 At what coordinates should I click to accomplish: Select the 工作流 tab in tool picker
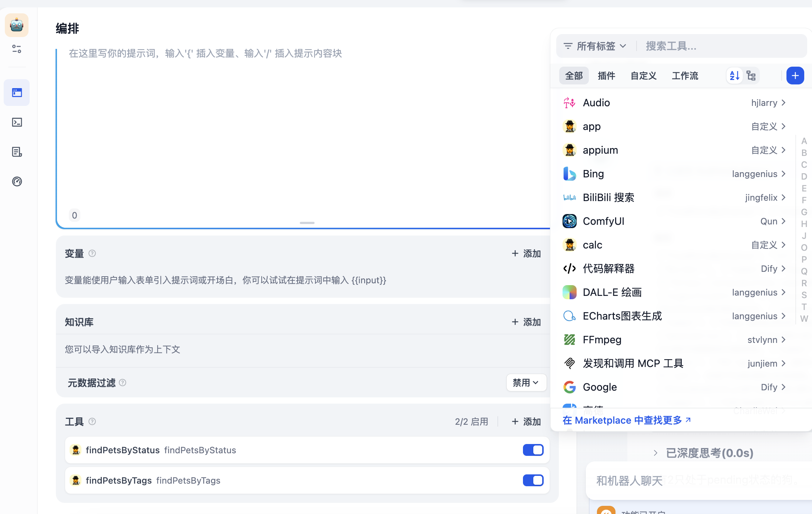click(x=685, y=76)
